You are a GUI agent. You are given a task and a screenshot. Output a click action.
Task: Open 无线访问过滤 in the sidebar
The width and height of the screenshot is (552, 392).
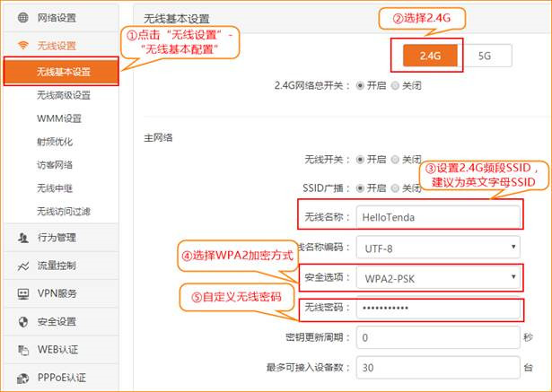64,212
